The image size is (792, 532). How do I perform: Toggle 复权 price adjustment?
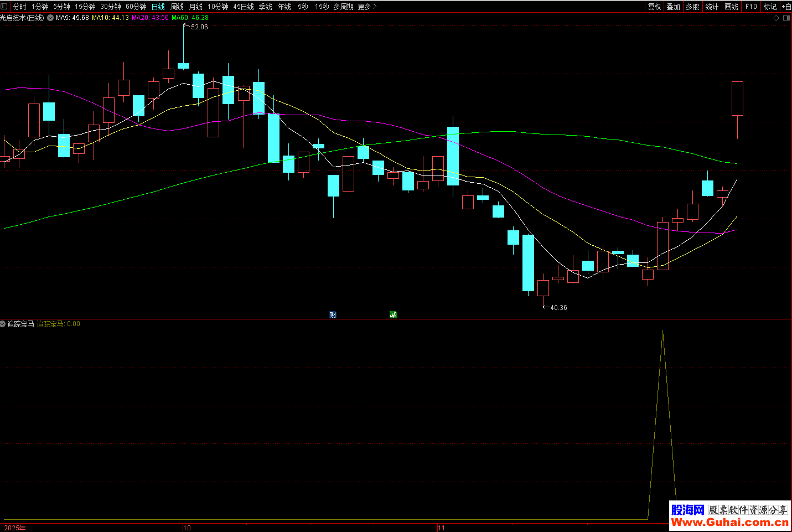click(654, 7)
